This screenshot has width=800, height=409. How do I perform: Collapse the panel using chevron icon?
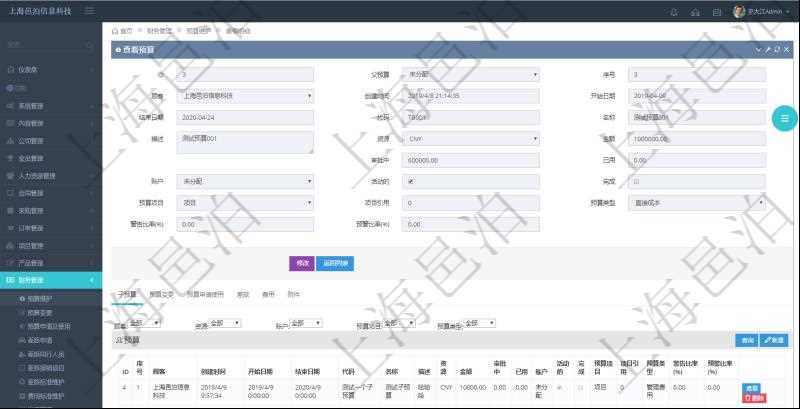coord(758,49)
